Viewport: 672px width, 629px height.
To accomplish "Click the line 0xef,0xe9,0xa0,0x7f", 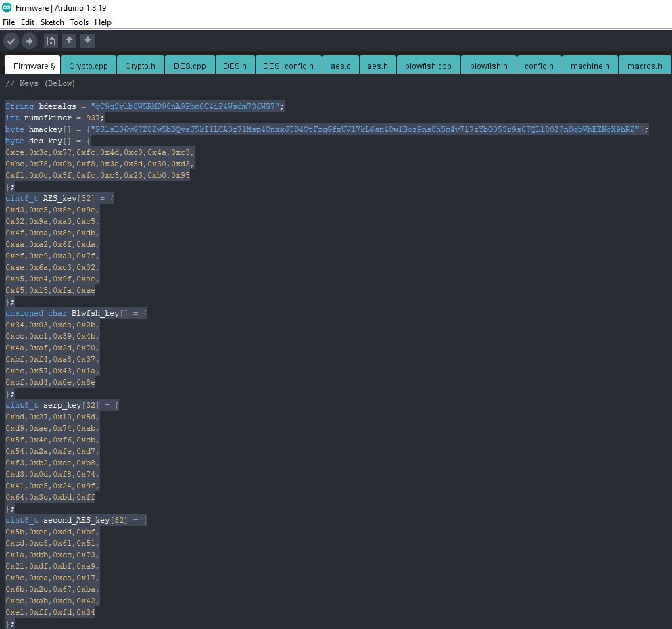I will click(x=52, y=256).
